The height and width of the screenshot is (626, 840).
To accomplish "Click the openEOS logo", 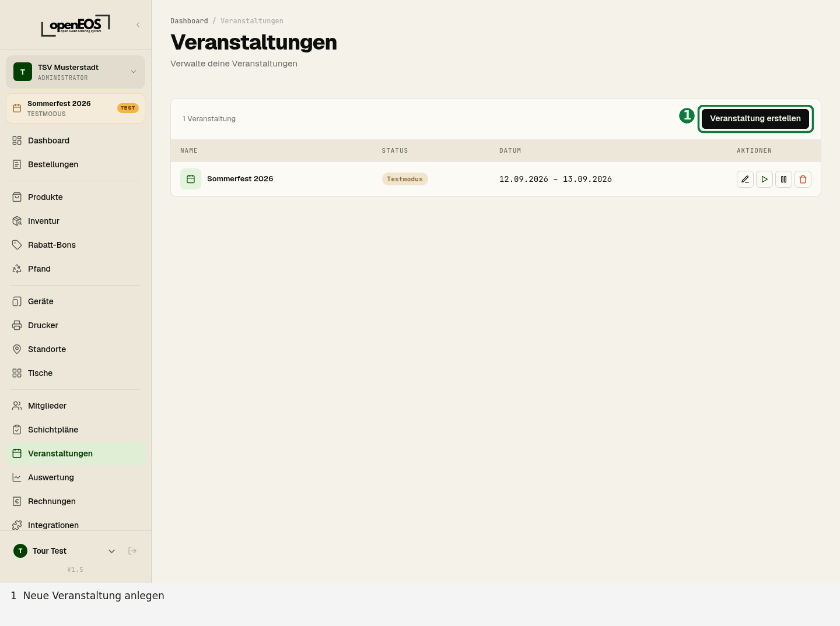I will 75,25.
